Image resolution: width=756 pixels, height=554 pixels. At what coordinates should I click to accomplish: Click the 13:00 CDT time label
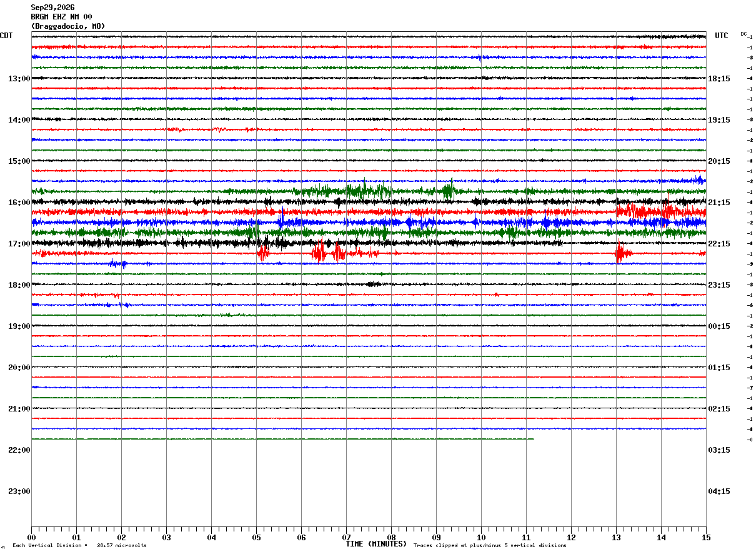point(19,79)
